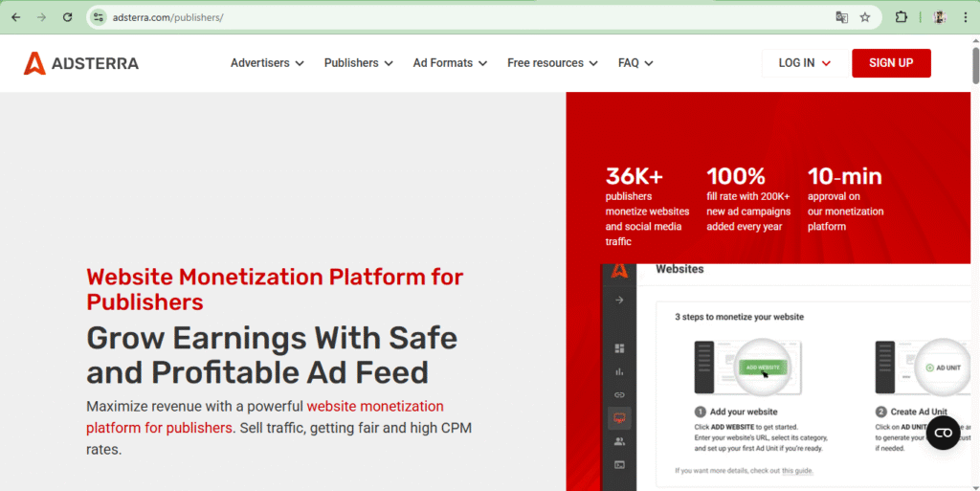Viewport: 980px width, 491px height.
Task: Click the 'Website Monetization Platform for Publishers' heading
Action: coord(275,289)
